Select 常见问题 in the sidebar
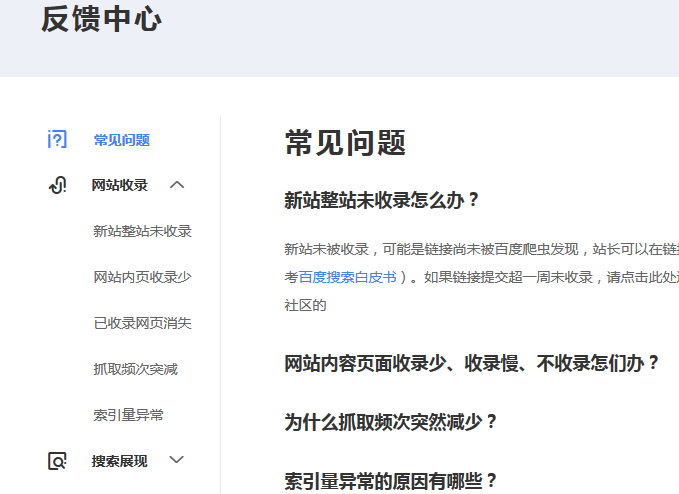679x494 pixels. (122, 140)
